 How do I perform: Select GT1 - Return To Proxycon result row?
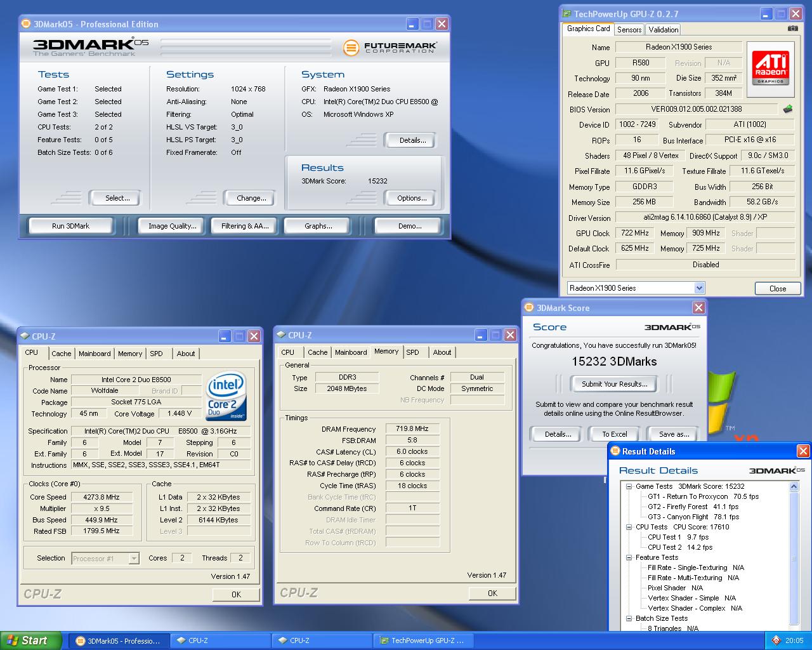(x=703, y=496)
